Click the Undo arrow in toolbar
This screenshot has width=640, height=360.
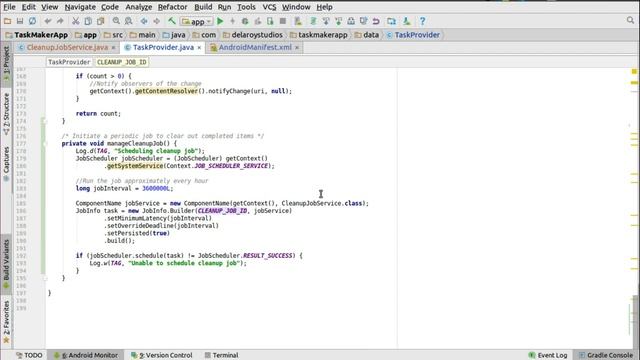click(x=48, y=21)
